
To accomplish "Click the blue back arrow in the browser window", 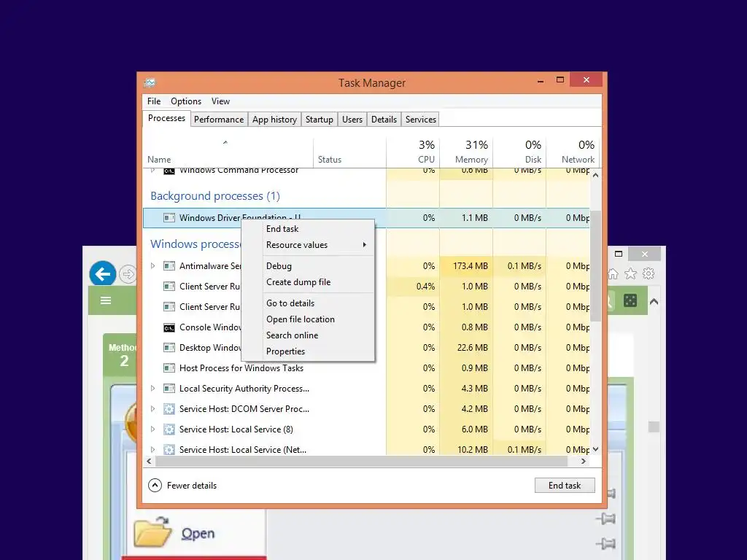I will point(102,274).
